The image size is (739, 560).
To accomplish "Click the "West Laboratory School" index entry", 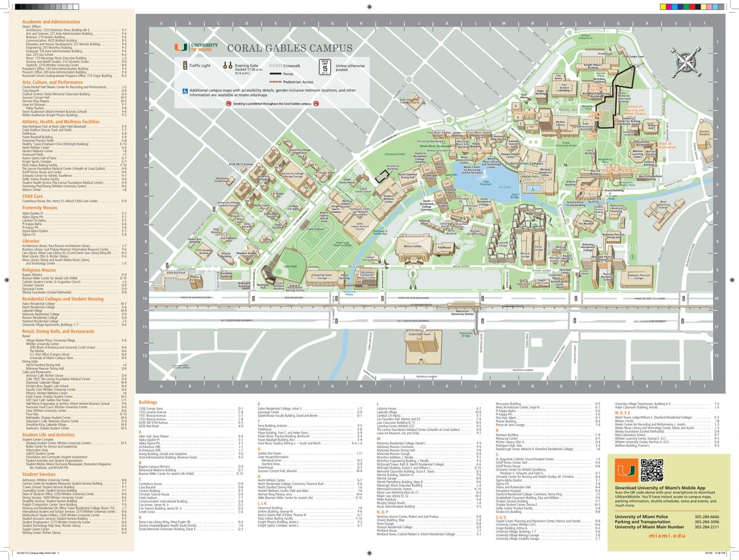I will tap(667, 434).
